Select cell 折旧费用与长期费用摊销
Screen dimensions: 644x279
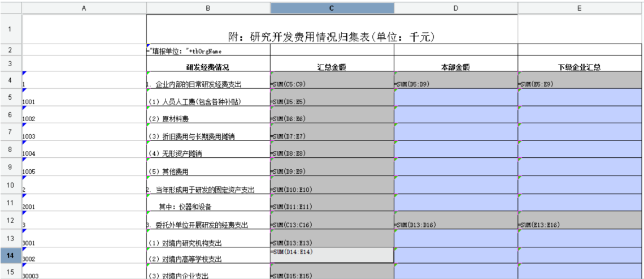208,132
